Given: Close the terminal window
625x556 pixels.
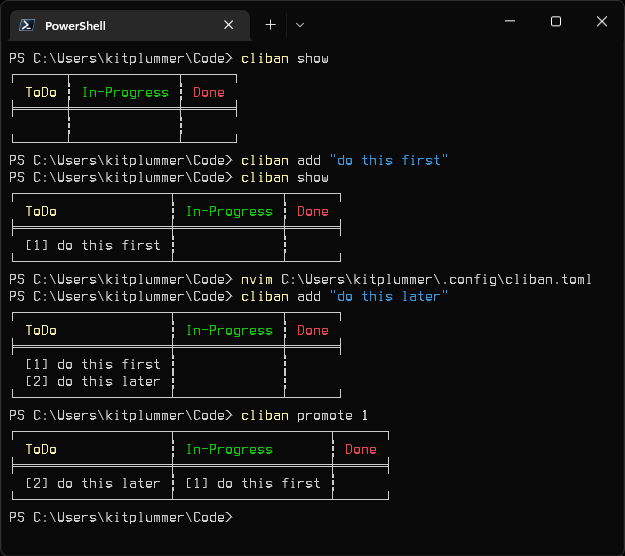Looking at the screenshot, I should (602, 21).
